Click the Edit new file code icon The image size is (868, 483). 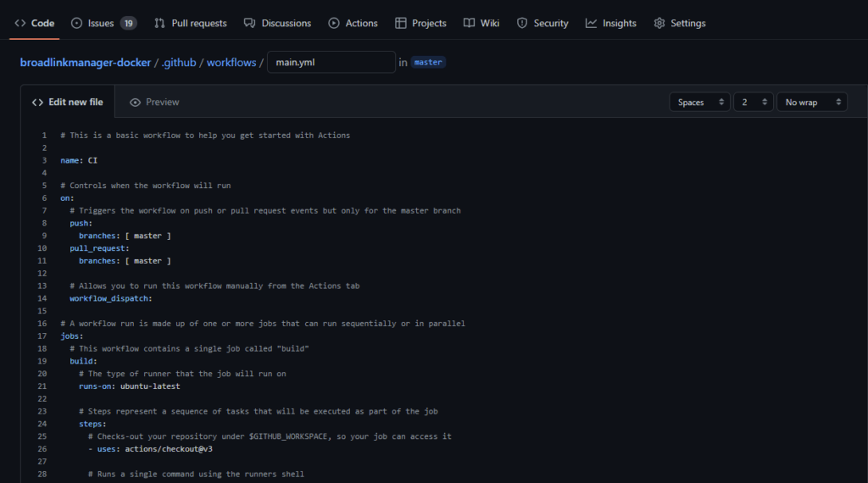pyautogui.click(x=37, y=103)
